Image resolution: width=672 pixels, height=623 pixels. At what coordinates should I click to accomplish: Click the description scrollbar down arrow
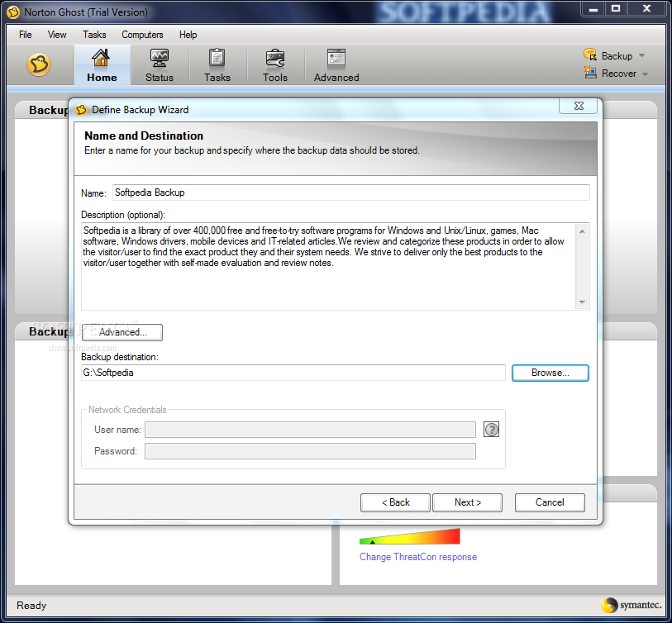point(582,302)
